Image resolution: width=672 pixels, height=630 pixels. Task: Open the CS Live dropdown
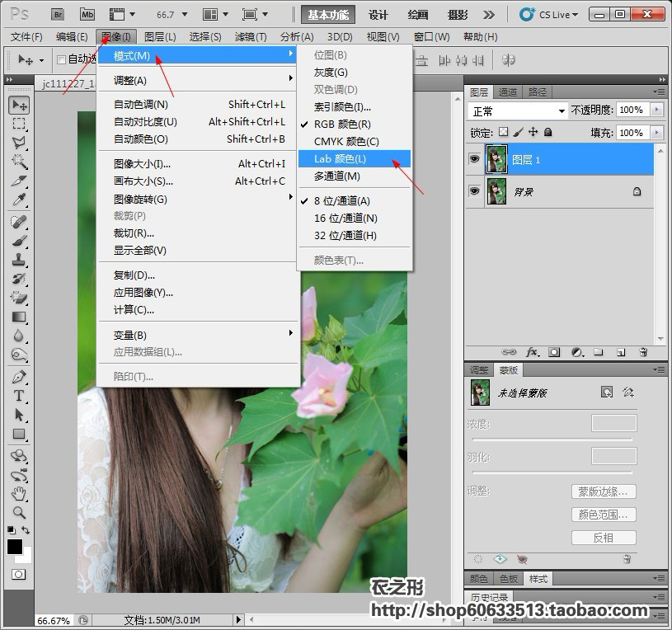pos(549,15)
